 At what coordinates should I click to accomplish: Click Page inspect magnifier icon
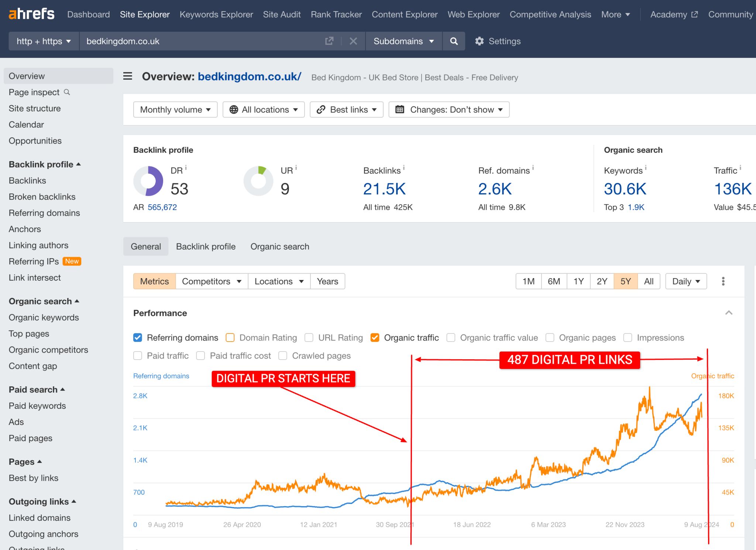(x=67, y=92)
